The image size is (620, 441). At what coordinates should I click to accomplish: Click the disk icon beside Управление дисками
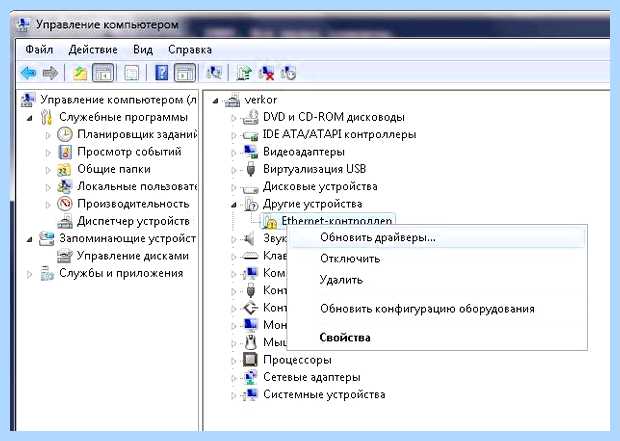coord(65,256)
